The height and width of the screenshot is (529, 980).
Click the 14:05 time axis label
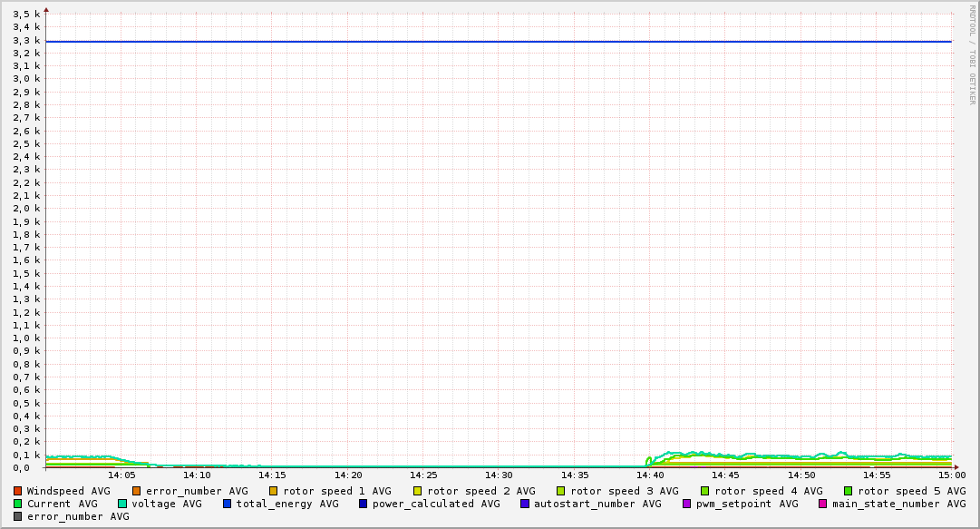tap(121, 475)
